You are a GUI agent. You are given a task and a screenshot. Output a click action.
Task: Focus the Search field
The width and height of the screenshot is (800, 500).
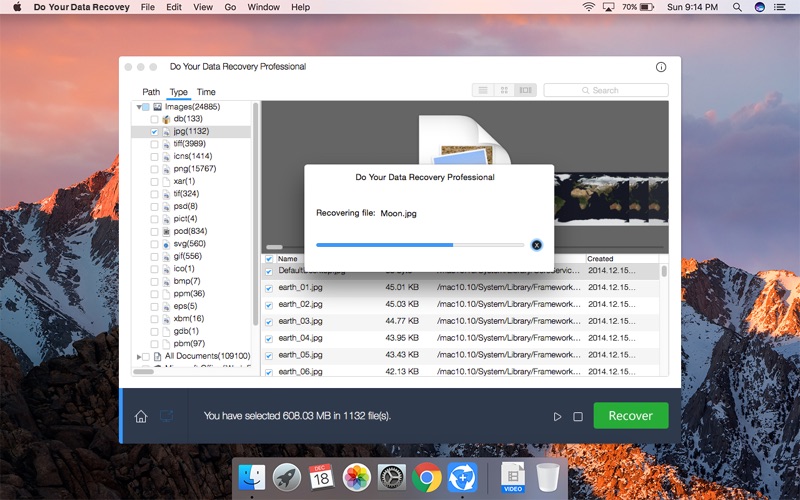pyautogui.click(x=606, y=90)
